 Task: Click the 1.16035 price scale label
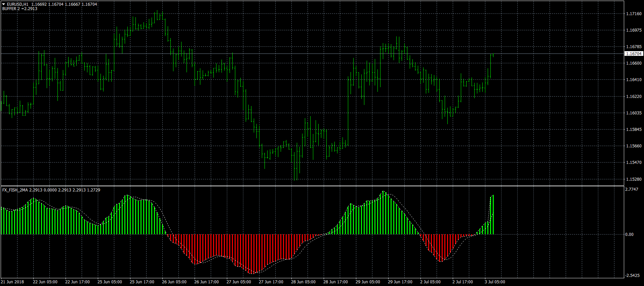point(634,113)
